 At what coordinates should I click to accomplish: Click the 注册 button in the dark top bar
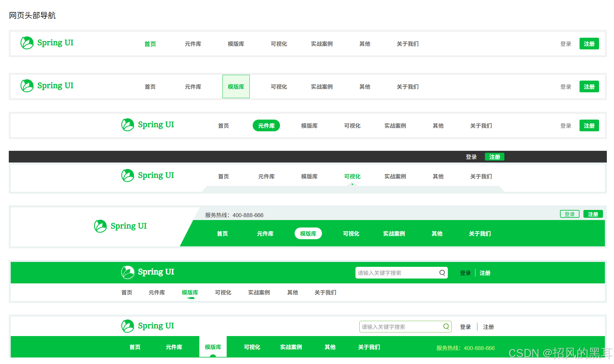point(495,157)
